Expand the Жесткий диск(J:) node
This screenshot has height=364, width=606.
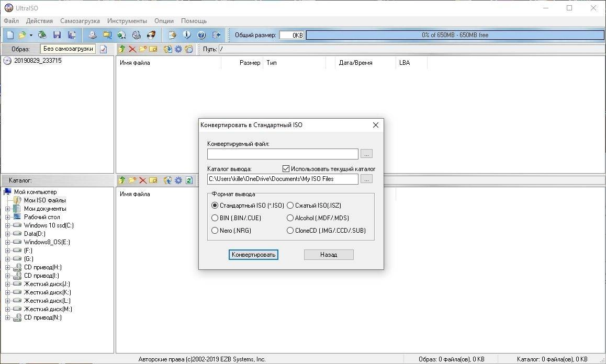tap(7, 284)
